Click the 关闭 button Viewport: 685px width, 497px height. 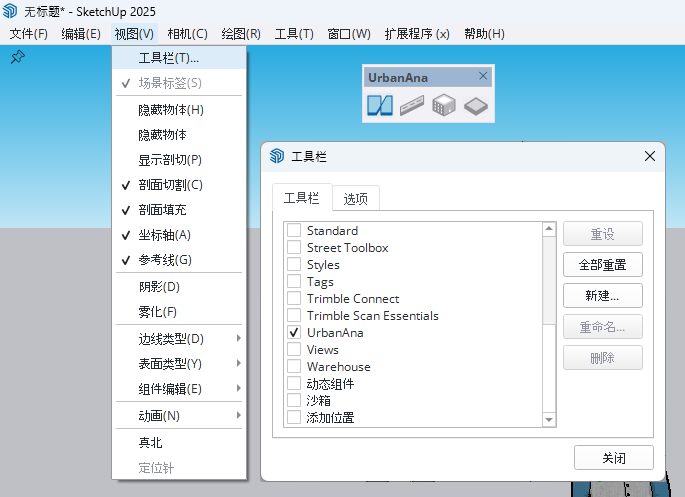pos(613,458)
